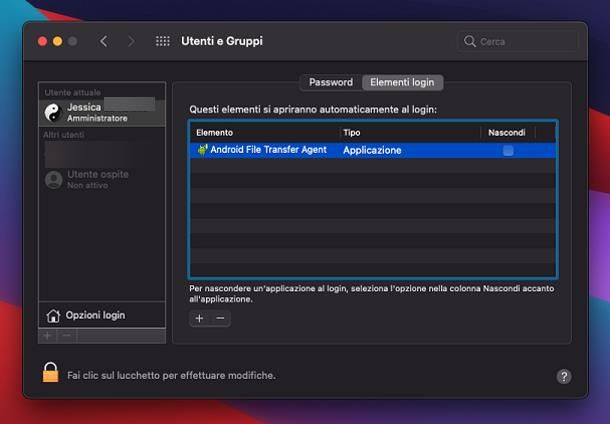Select Android File Transfer Agent row
This screenshot has height=424, width=610.
click(x=373, y=150)
